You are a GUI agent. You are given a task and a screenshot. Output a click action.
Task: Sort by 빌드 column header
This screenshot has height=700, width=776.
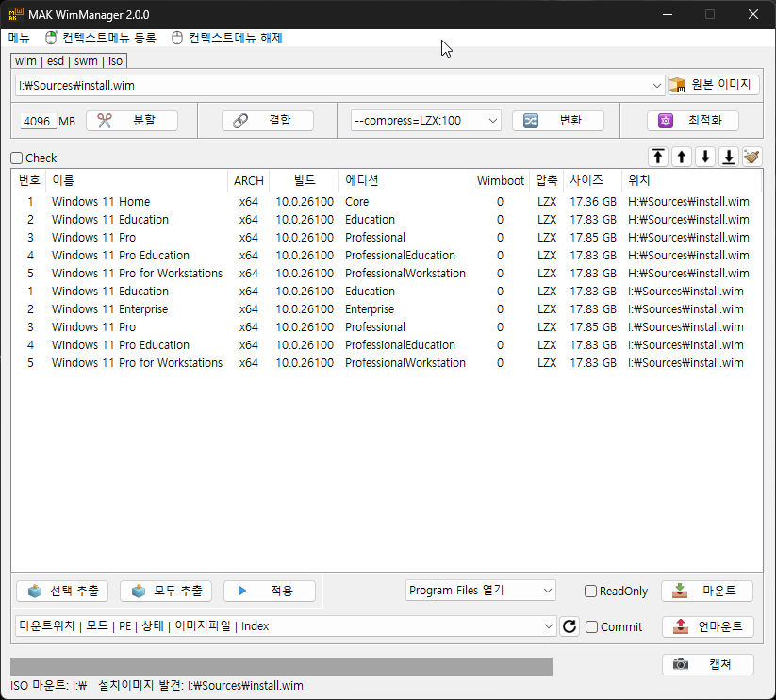305,181
